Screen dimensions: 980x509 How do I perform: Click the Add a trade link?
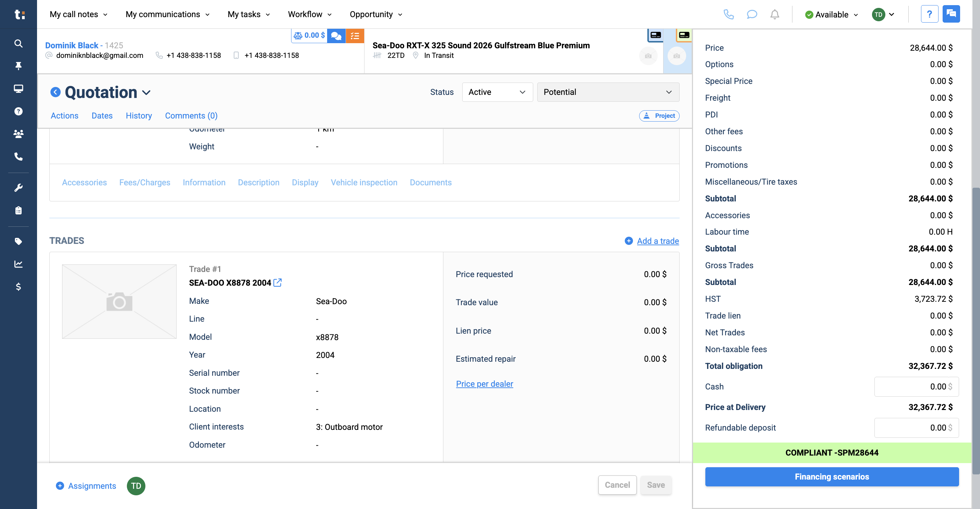657,241
